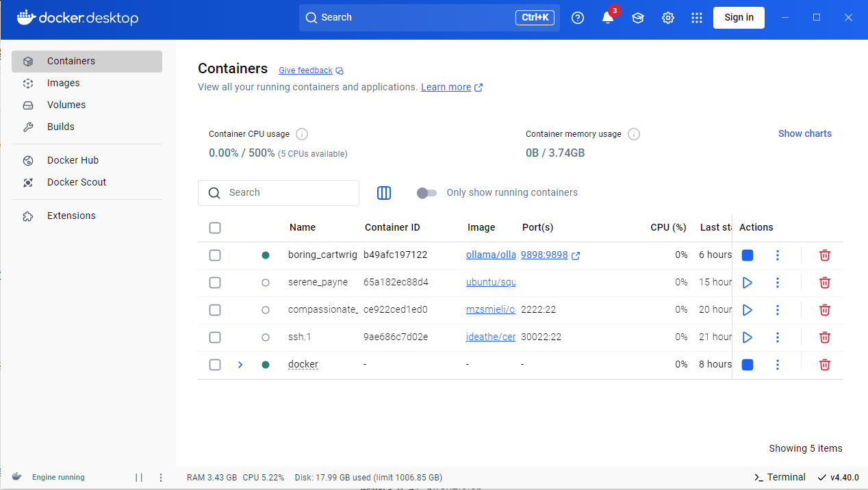
Task: Start the ssh.1 container
Action: [748, 337]
